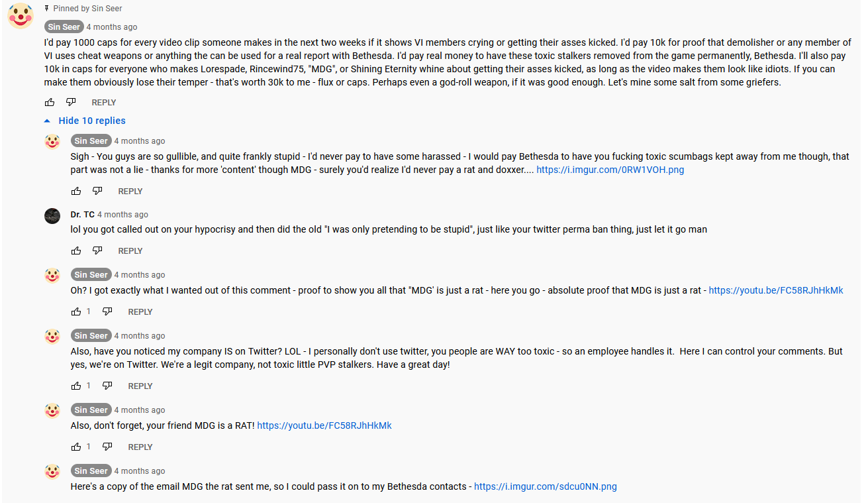Image resolution: width=868 pixels, height=503 pixels.
Task: Like the pinned comment by Sin Seer
Action: click(x=50, y=103)
